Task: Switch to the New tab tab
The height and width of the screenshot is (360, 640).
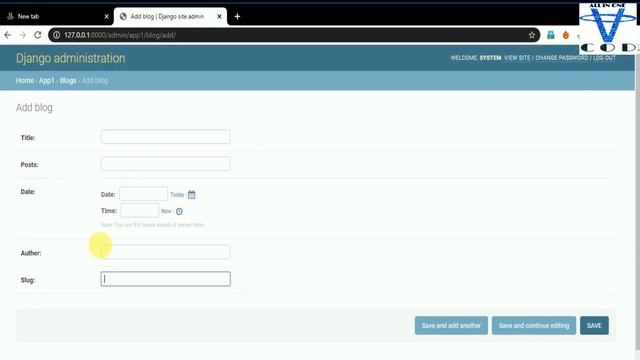Action: [56, 17]
